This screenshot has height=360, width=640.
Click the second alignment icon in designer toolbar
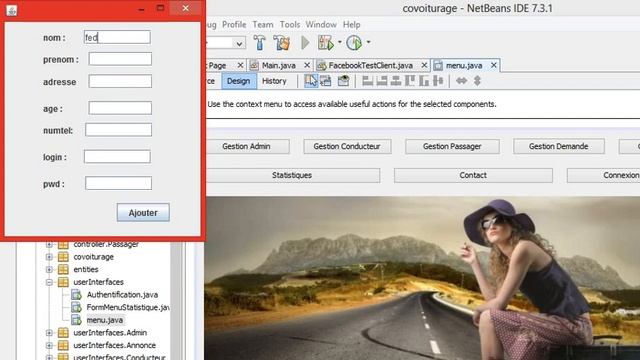pyautogui.click(x=382, y=81)
